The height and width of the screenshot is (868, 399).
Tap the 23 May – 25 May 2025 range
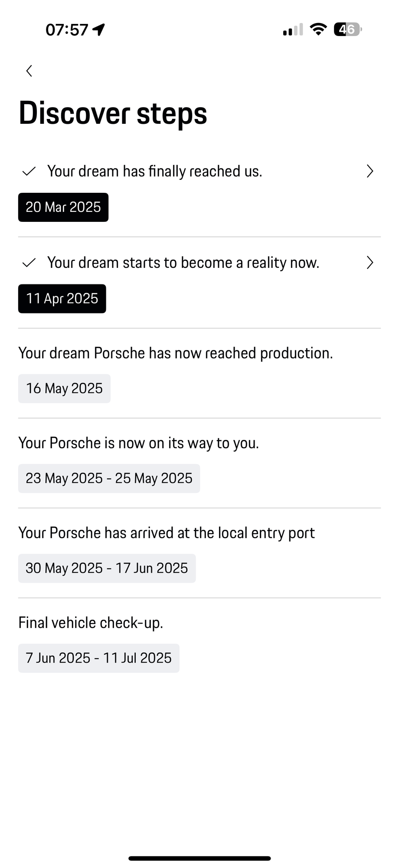tap(109, 479)
